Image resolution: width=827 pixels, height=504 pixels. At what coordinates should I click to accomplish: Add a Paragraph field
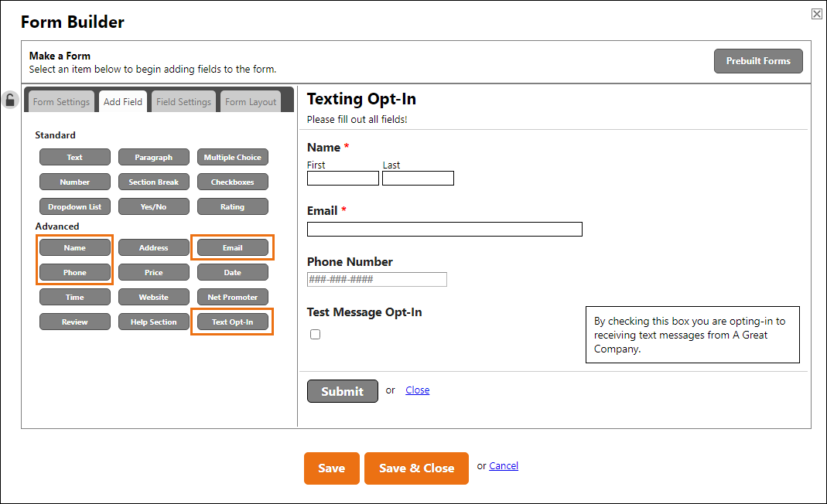[153, 157]
